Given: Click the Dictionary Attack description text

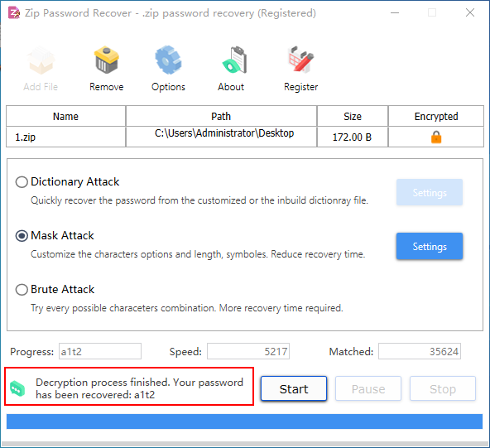Looking at the screenshot, I should 199,200.
